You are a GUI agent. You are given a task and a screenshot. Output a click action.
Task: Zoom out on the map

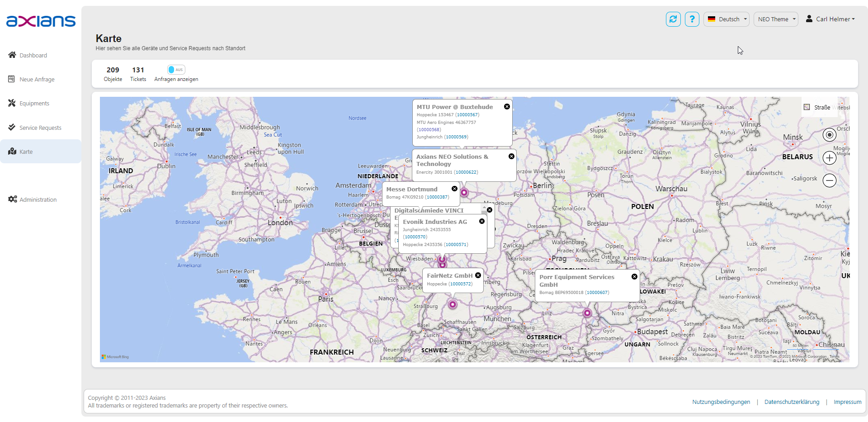829,180
